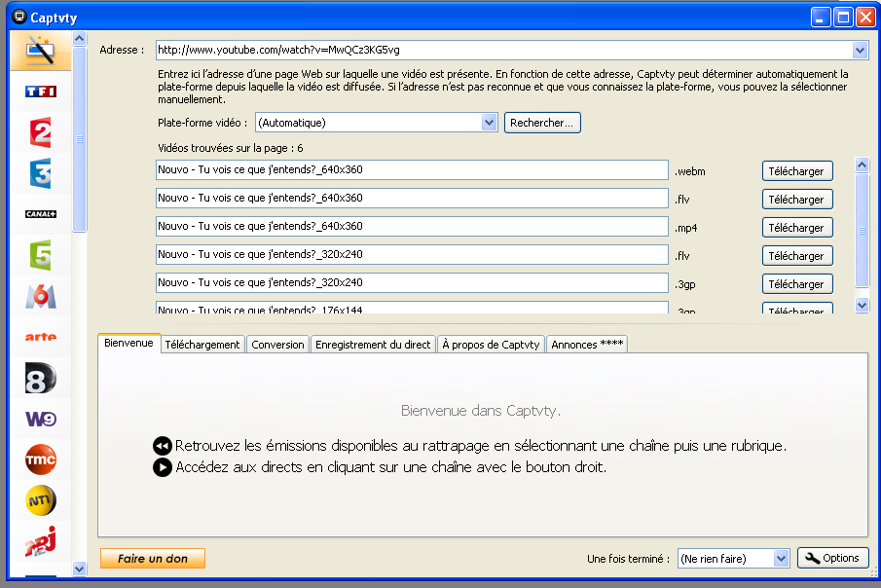Open the D8 channel
Screen dimensions: 881x588
coord(41,378)
